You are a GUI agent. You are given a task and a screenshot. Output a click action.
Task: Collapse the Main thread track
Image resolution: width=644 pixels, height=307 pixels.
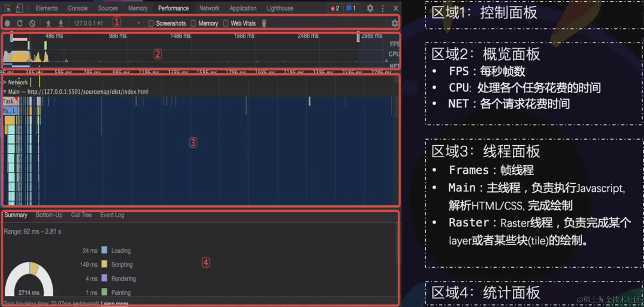pyautogui.click(x=5, y=92)
